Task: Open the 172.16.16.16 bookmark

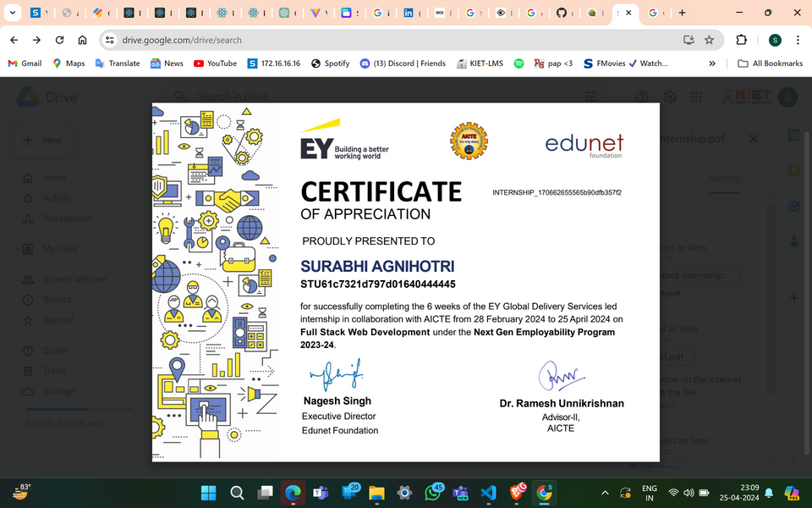Action: [274, 63]
